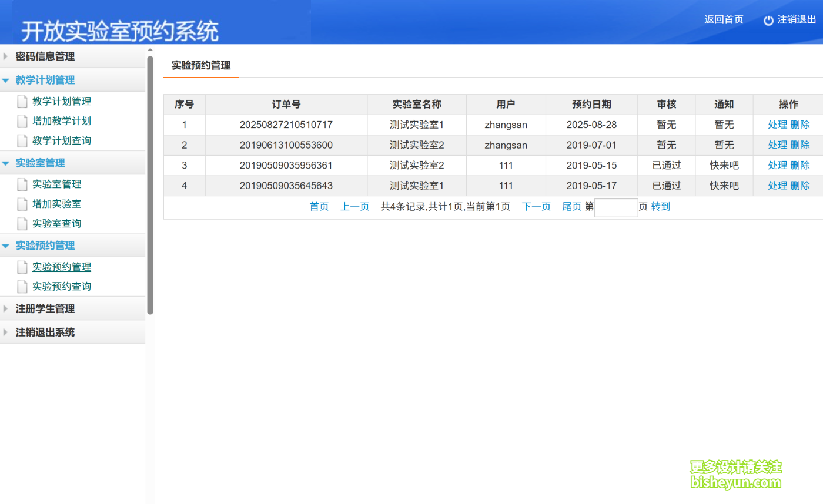This screenshot has height=504, width=823.
Task: Open 实验室查询 in sidebar
Action: coord(57,224)
